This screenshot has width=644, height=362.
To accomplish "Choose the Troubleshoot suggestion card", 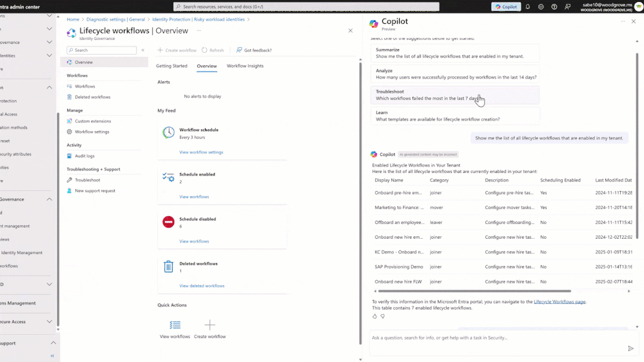I will [454, 95].
